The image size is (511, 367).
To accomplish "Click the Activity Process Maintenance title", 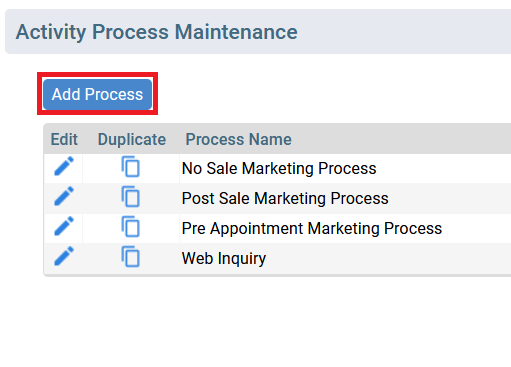I will 156,32.
